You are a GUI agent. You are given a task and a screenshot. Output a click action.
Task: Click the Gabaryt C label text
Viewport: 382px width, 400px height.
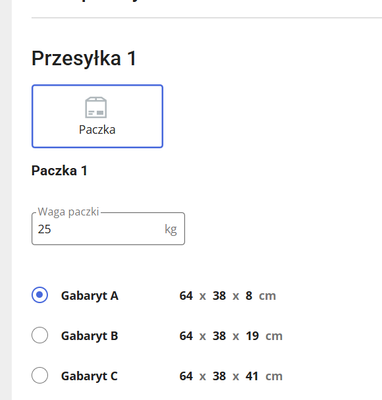click(89, 376)
